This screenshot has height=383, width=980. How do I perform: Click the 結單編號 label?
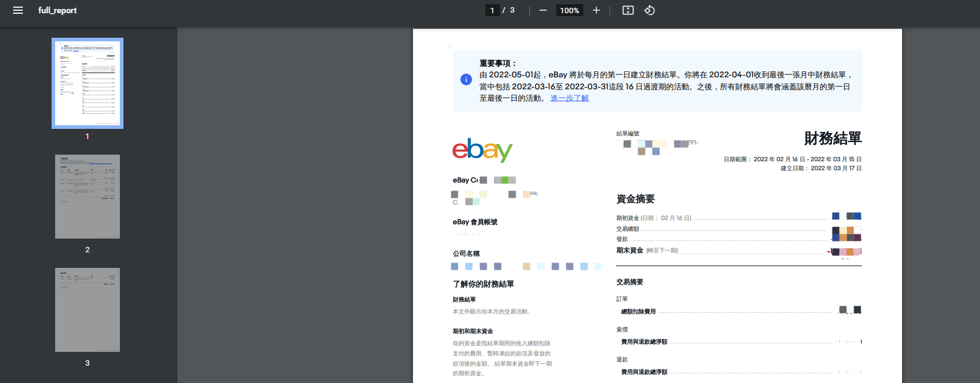click(628, 134)
